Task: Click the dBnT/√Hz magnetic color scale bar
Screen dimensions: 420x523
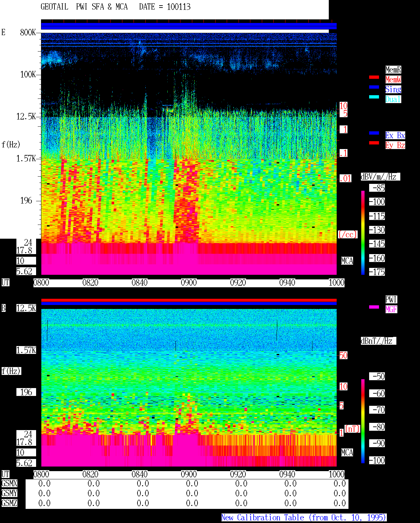Action: click(363, 421)
